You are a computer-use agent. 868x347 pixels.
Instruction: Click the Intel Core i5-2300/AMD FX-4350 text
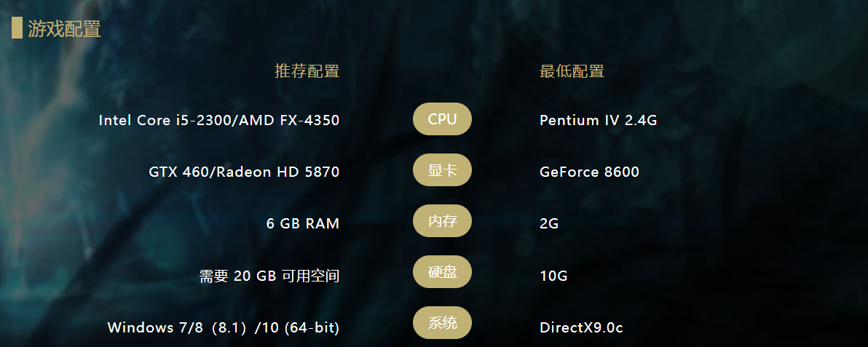(x=219, y=120)
